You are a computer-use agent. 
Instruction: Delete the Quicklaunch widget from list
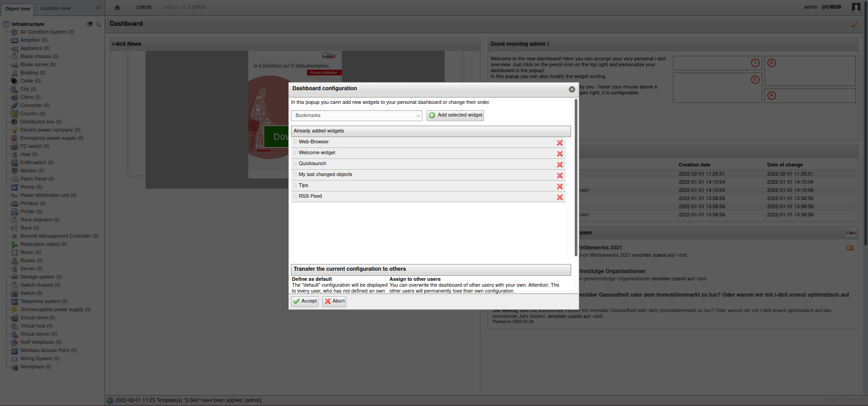coord(560,165)
